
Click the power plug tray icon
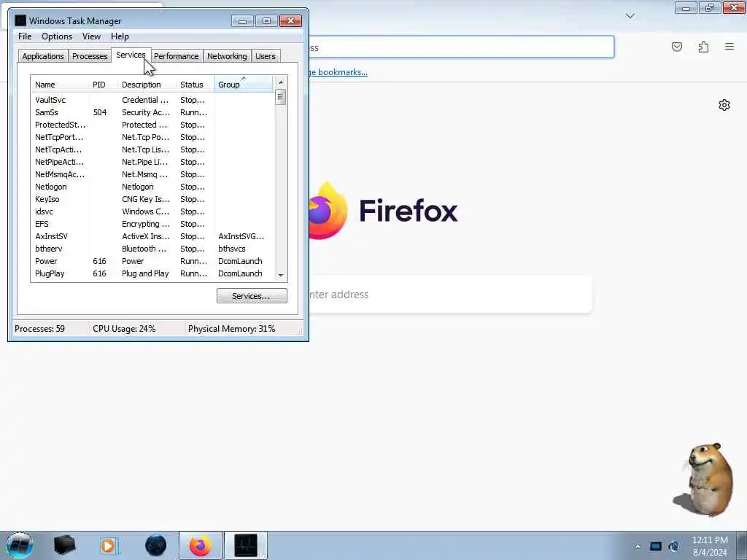point(673,546)
